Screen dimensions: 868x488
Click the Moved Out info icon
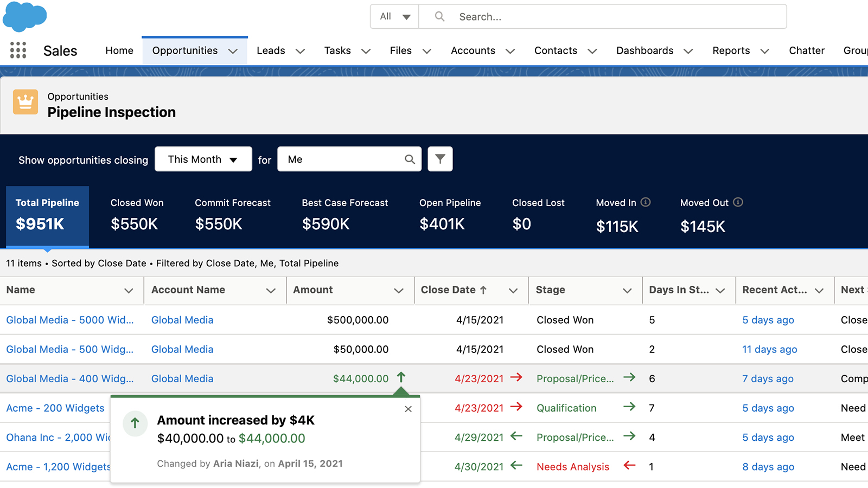[x=738, y=202]
